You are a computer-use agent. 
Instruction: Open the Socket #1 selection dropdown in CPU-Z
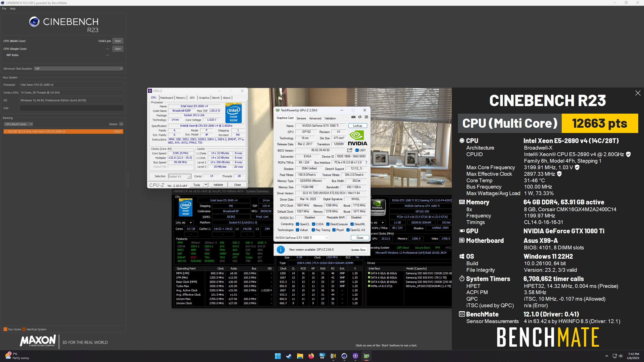coord(180,176)
